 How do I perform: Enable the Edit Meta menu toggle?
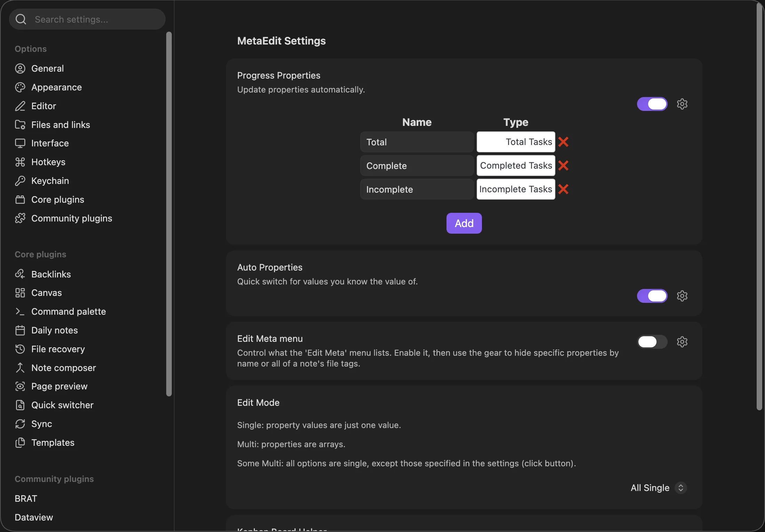point(652,342)
